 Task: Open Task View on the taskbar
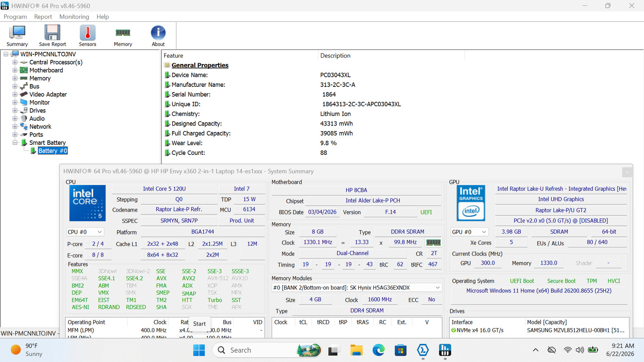333,350
